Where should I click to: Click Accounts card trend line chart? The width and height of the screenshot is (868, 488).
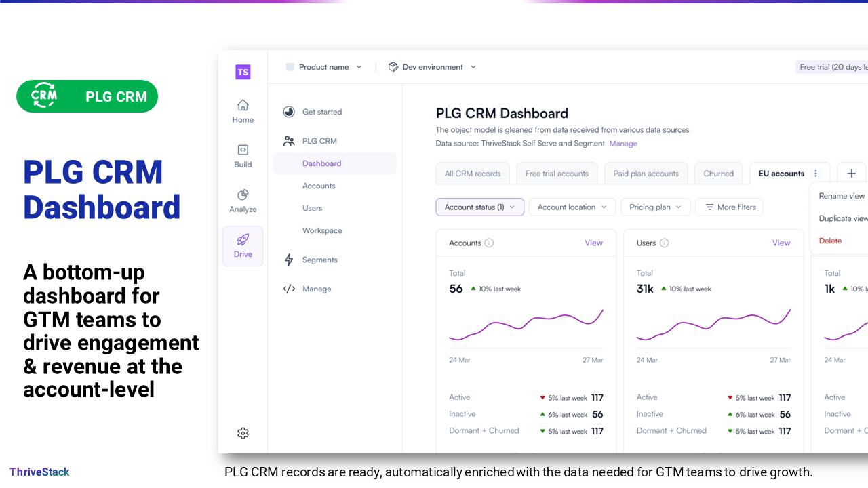tap(526, 325)
